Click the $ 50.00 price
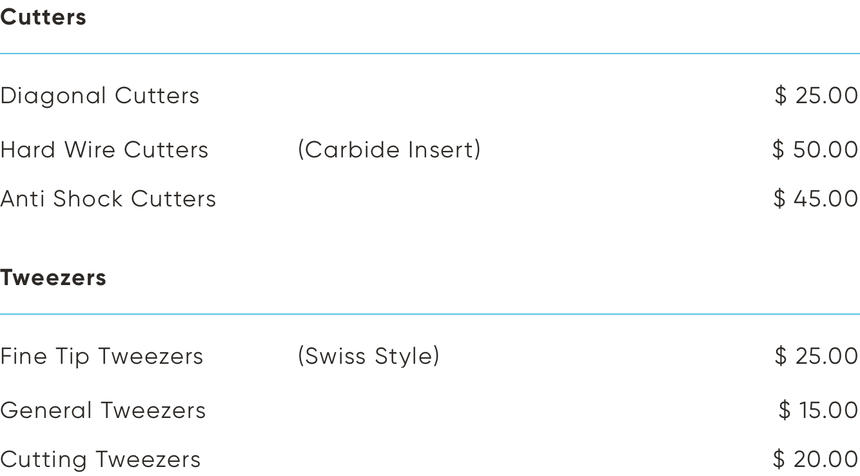Image resolution: width=860 pixels, height=476 pixels. [x=815, y=150]
